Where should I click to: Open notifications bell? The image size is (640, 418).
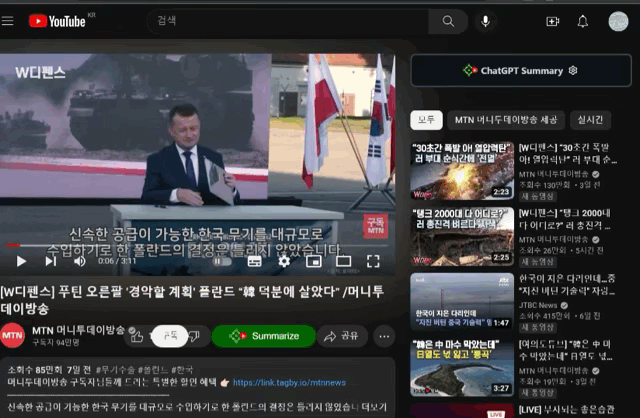[x=583, y=21]
